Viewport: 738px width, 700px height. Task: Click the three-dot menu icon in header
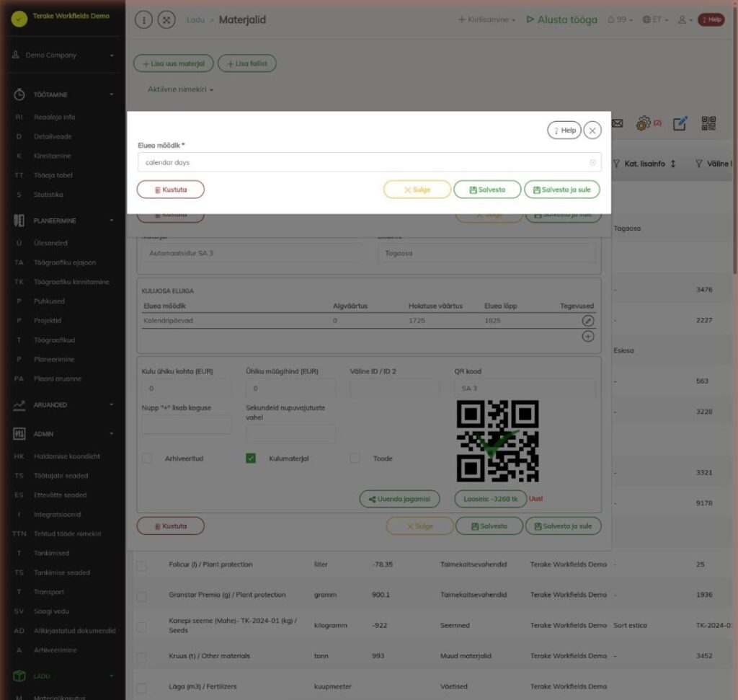(143, 19)
